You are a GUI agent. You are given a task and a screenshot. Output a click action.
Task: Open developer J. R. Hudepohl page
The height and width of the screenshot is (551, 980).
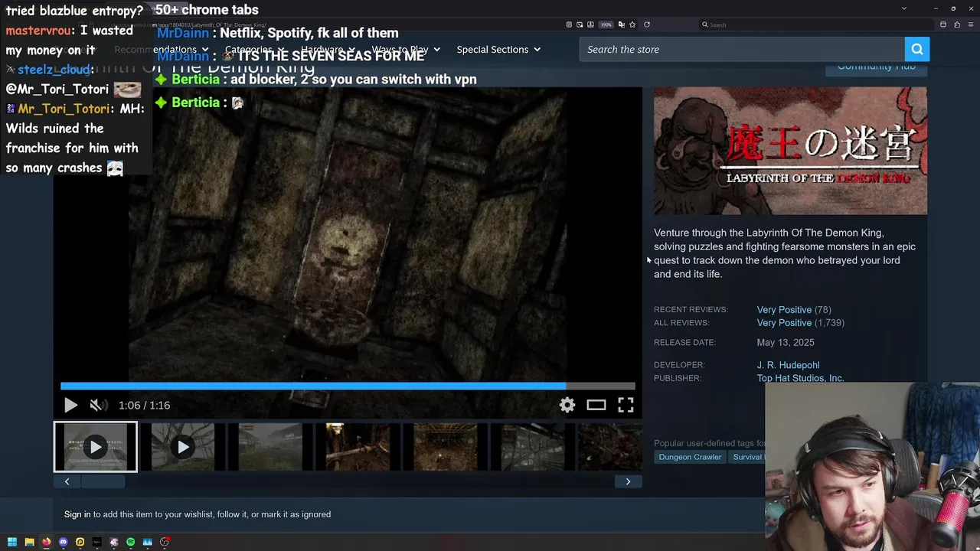(788, 365)
